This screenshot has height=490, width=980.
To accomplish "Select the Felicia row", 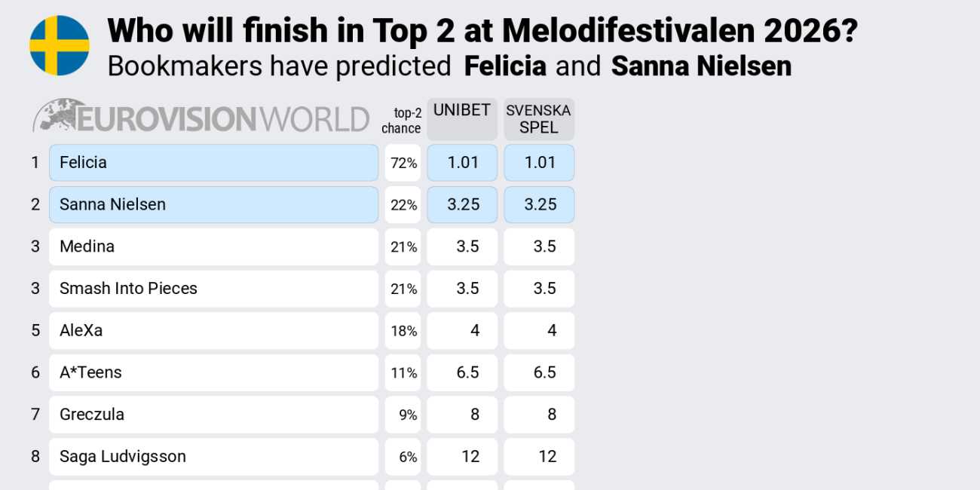I will tap(213, 163).
